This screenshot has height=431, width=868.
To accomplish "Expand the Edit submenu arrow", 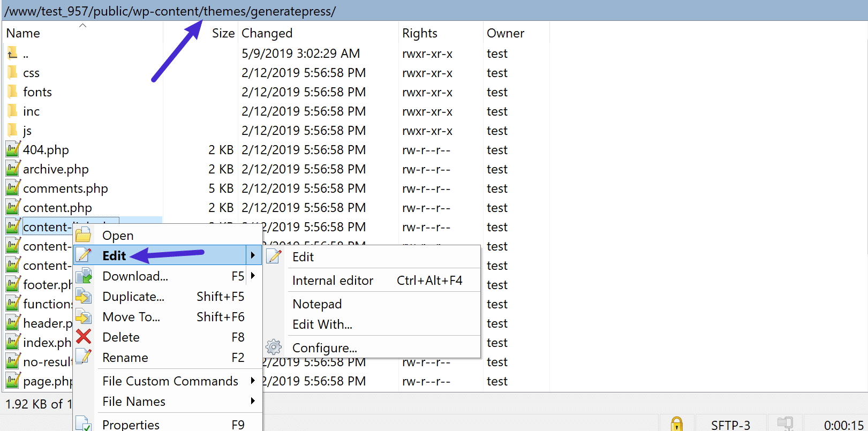I will (x=253, y=255).
